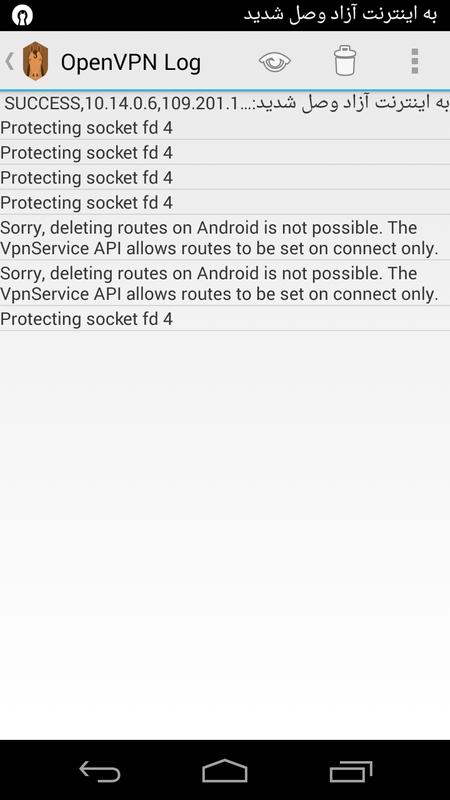Tap the empty log area below the entries
The width and height of the screenshot is (450, 800).
pyautogui.click(x=225, y=535)
